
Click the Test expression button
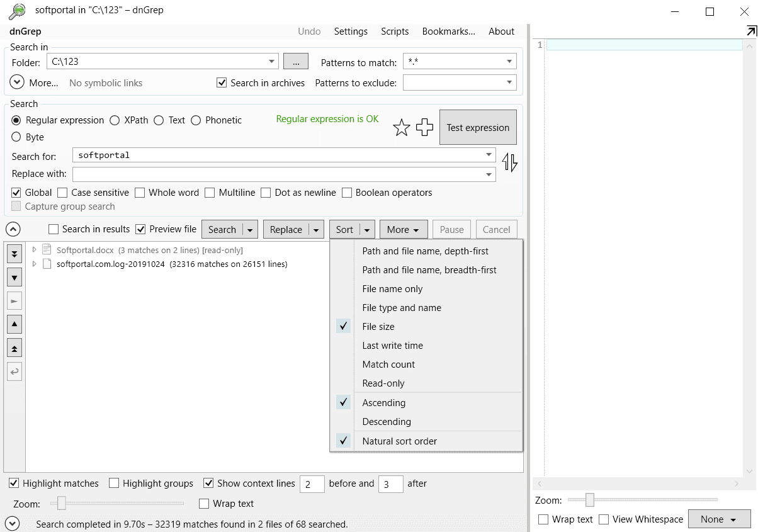[x=478, y=128]
